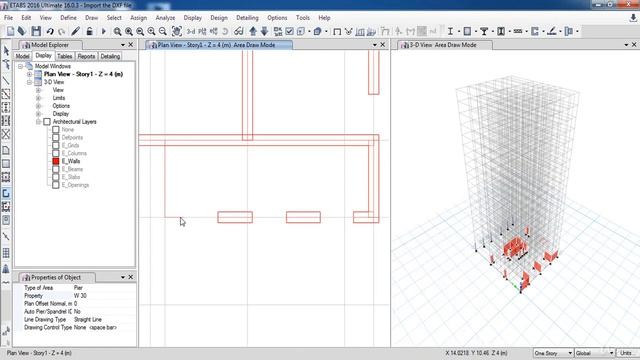Click the Property value W 30 field
Screen dimensions: 640x360
click(x=104, y=296)
